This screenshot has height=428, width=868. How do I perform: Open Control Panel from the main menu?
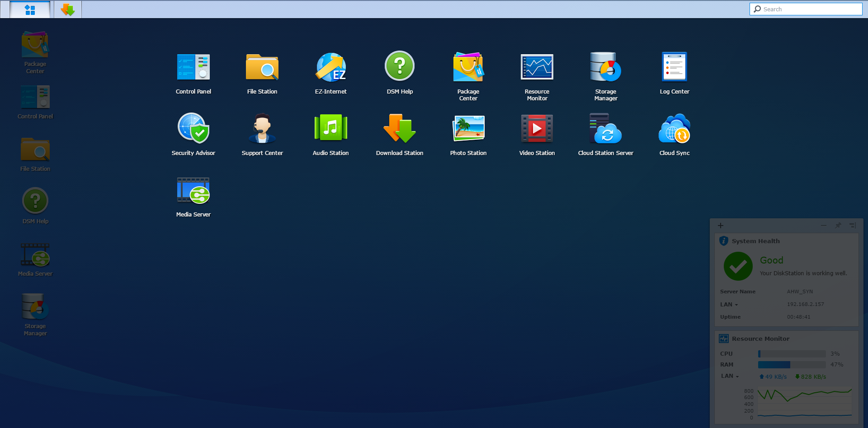(x=193, y=72)
